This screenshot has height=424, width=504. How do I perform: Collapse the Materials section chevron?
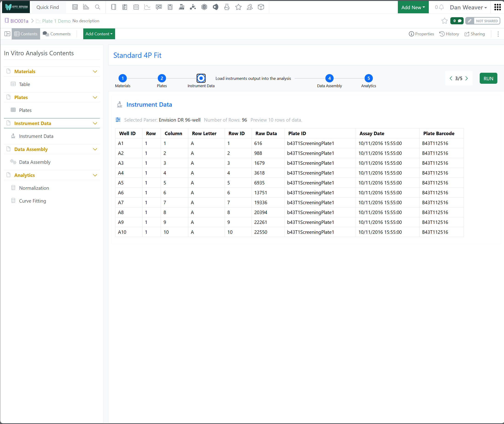pos(95,72)
